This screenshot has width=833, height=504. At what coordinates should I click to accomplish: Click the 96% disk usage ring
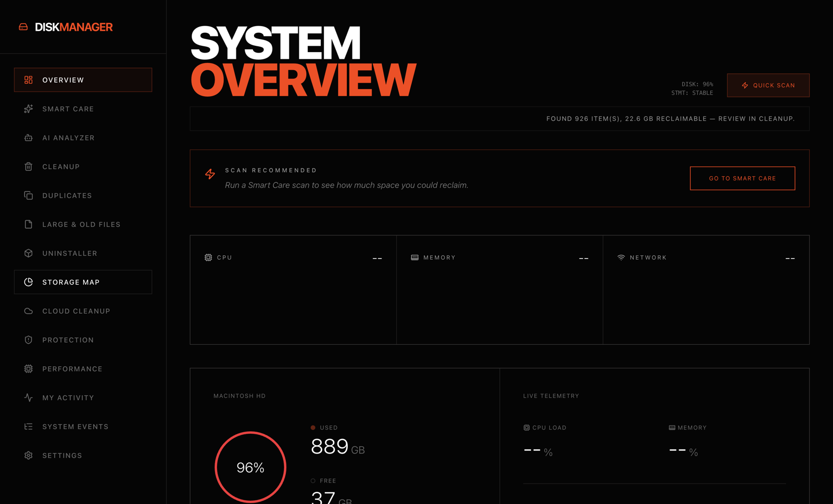coord(250,467)
